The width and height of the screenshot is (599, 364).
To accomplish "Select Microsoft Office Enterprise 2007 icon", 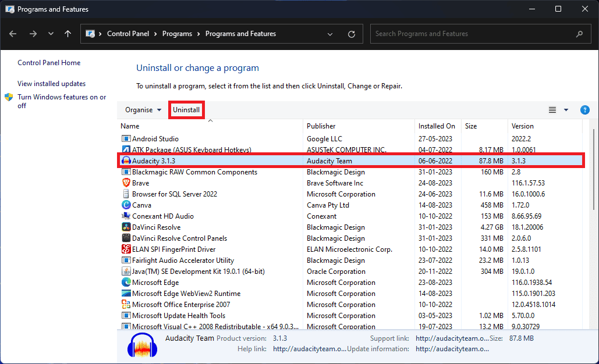I will [x=126, y=305].
